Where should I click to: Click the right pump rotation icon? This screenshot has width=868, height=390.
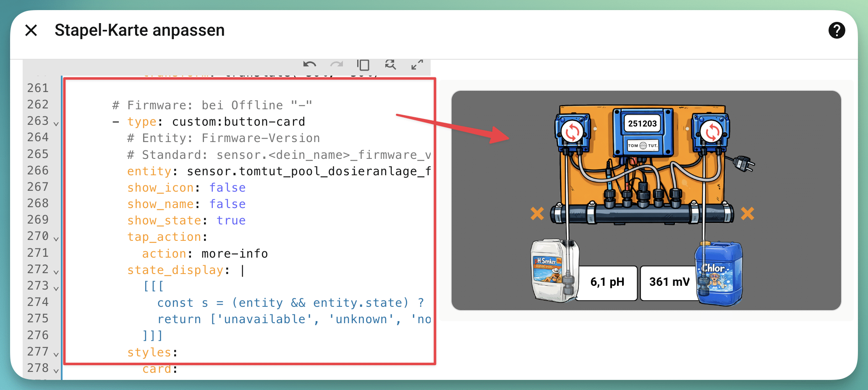(x=712, y=132)
